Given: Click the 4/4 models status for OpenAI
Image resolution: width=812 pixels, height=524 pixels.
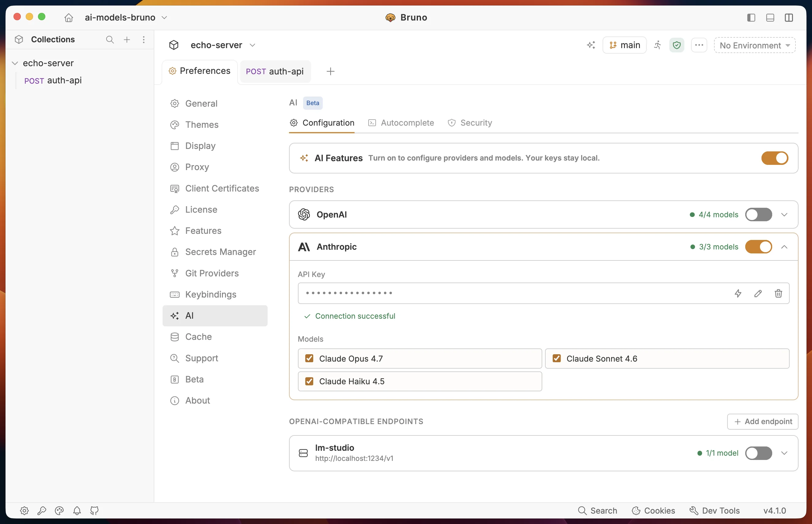Looking at the screenshot, I should 714,215.
